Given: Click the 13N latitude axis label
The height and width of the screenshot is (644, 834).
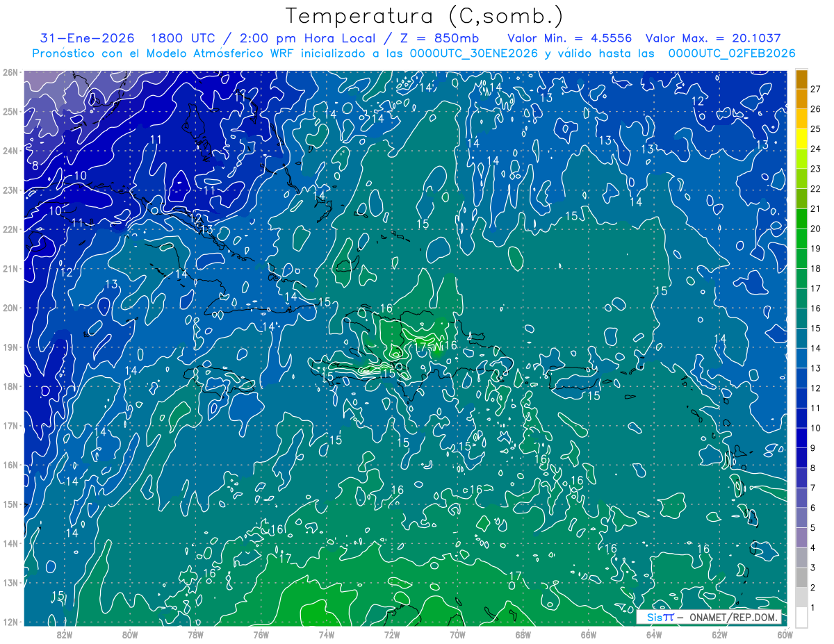Looking at the screenshot, I should [x=10, y=582].
